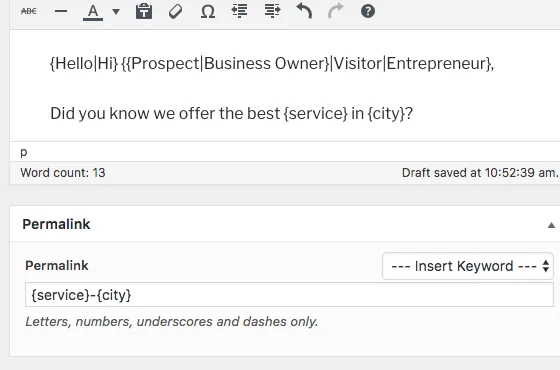
Task: Click the 'Did you know we offer' line
Action: click(x=231, y=114)
